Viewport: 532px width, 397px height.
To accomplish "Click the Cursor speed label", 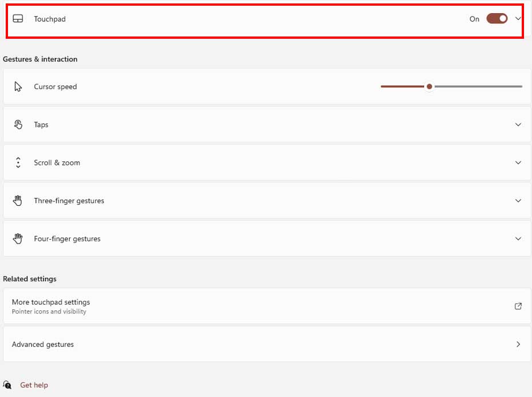I will 55,87.
